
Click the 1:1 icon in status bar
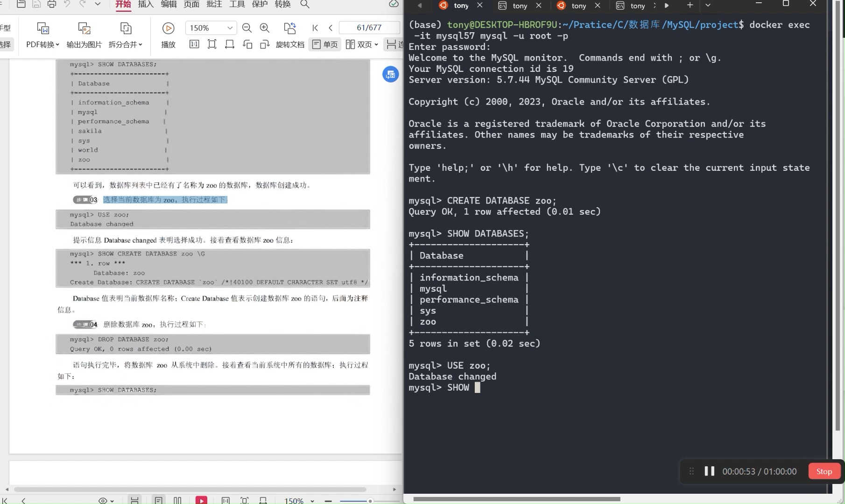225,500
